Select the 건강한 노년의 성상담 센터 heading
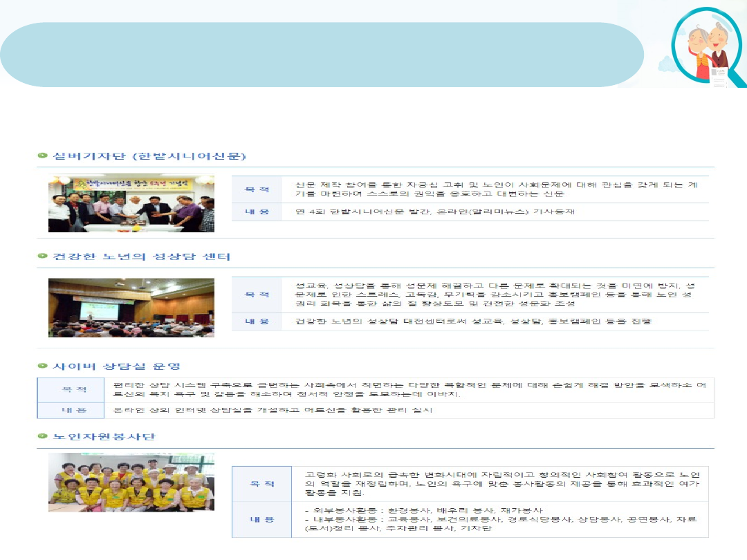747x560 pixels. click(x=142, y=256)
